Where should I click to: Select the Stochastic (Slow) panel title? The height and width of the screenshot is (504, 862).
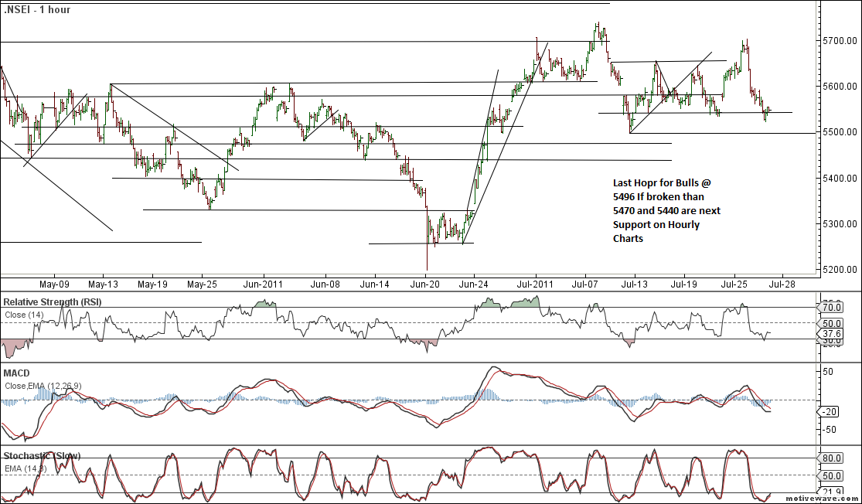43,456
